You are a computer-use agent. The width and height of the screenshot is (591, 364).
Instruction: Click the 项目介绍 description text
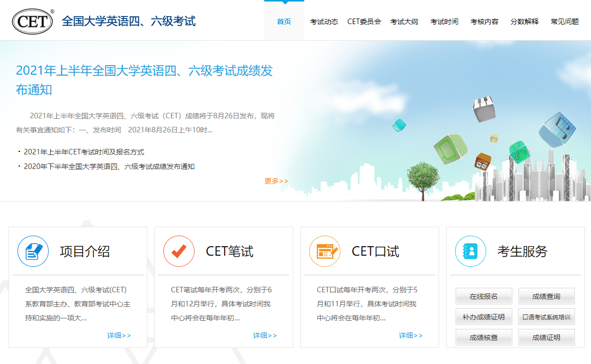pos(78,304)
